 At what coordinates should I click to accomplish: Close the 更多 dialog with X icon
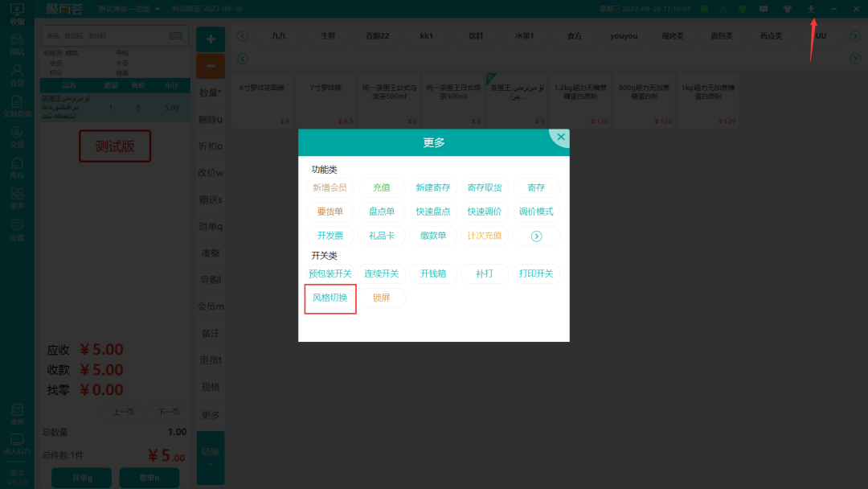click(561, 138)
